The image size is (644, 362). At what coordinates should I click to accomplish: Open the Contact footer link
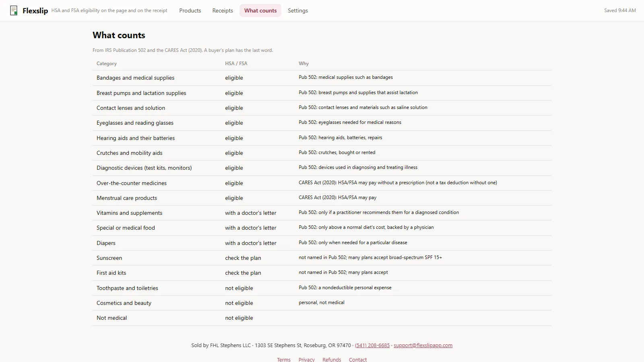(x=358, y=360)
